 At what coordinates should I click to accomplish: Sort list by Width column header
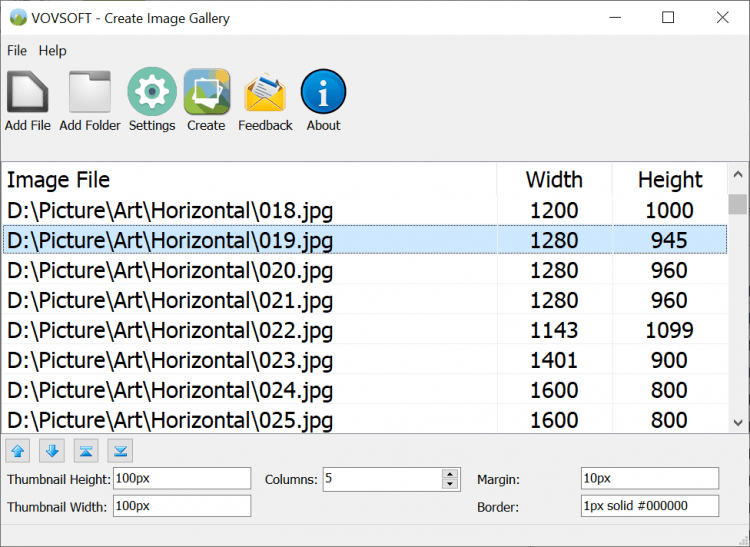(553, 180)
